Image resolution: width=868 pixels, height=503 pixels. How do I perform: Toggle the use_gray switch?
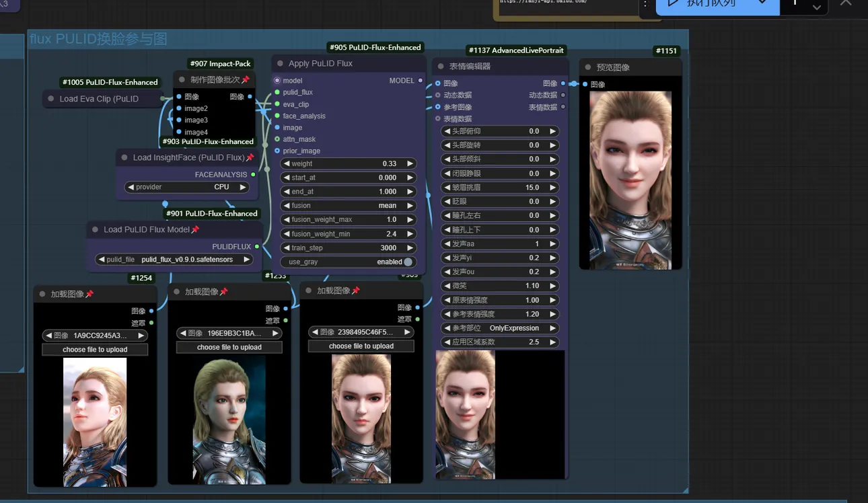coord(408,262)
